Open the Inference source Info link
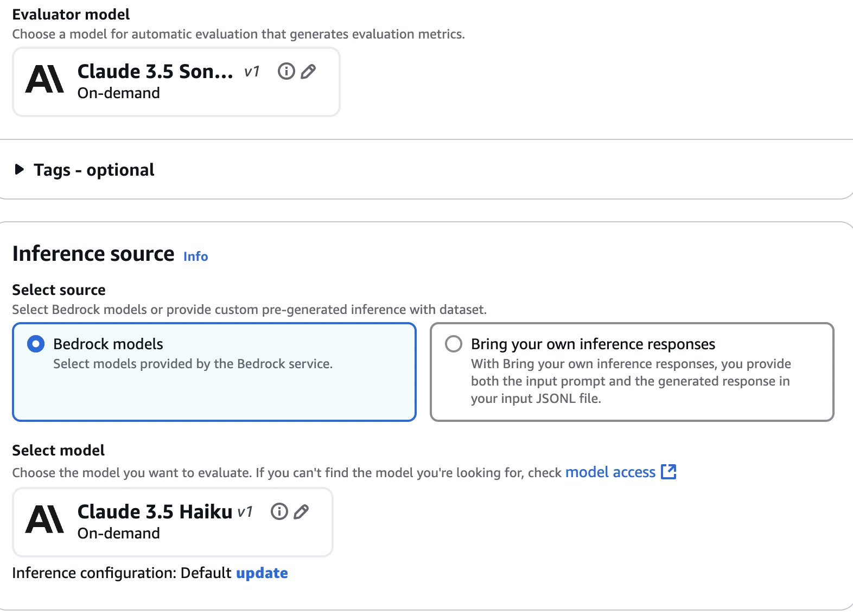 pos(195,256)
